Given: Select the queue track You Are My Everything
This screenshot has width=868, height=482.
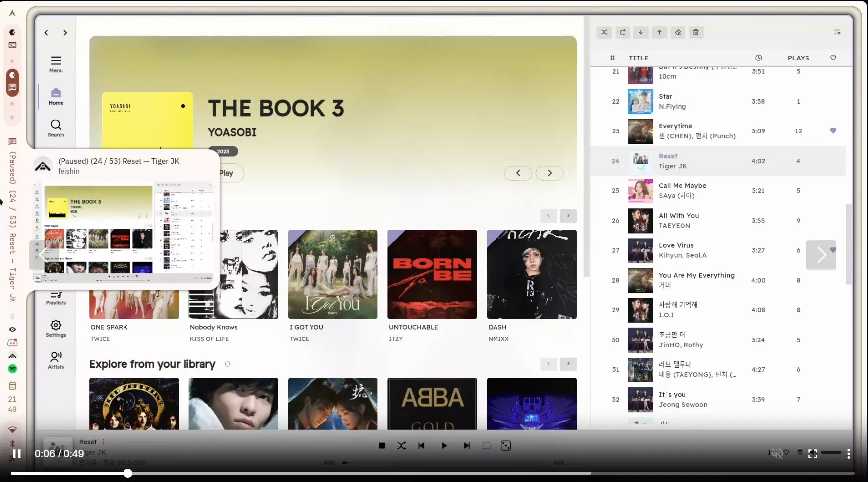Looking at the screenshot, I should pos(718,280).
